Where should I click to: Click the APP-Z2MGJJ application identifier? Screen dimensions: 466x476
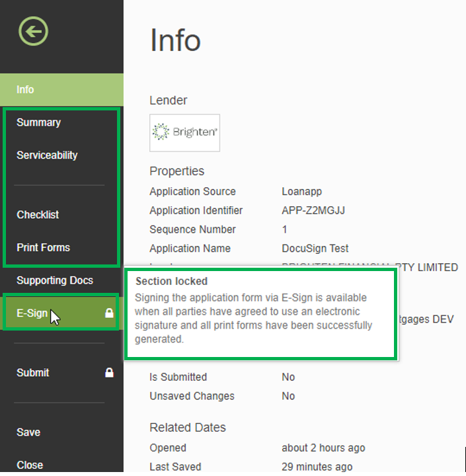point(313,211)
